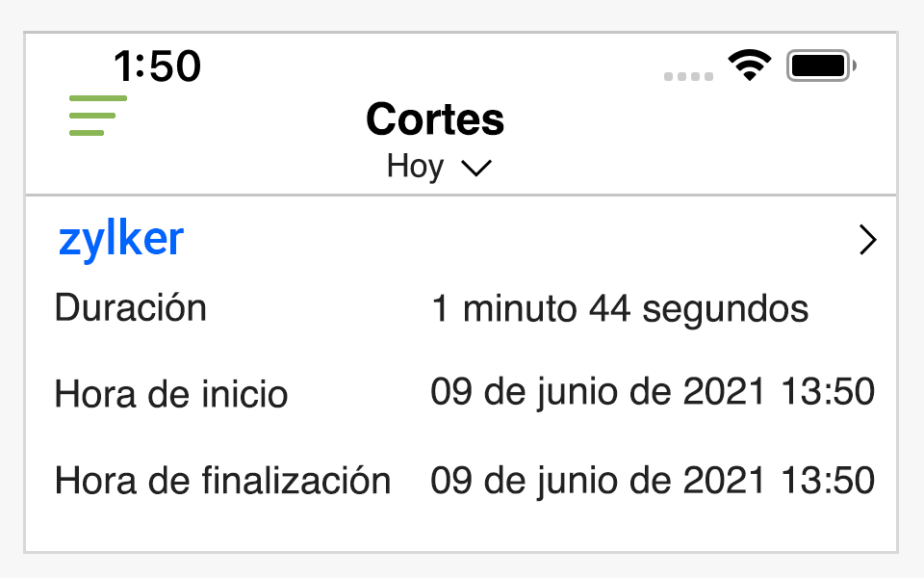Select the Hora de inicio label

point(171,394)
